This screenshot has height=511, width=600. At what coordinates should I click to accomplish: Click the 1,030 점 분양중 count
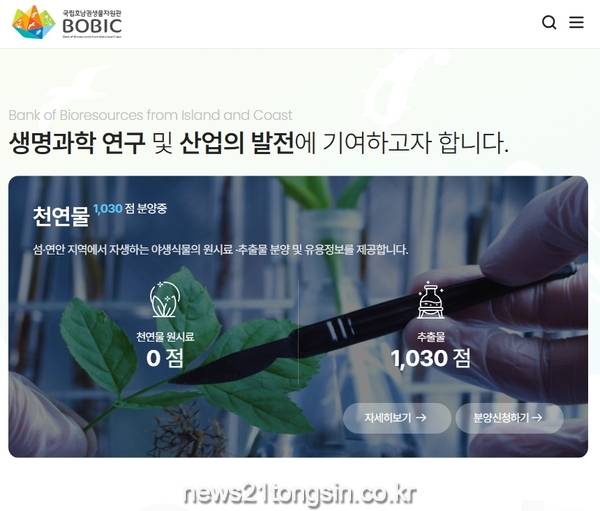(130, 209)
